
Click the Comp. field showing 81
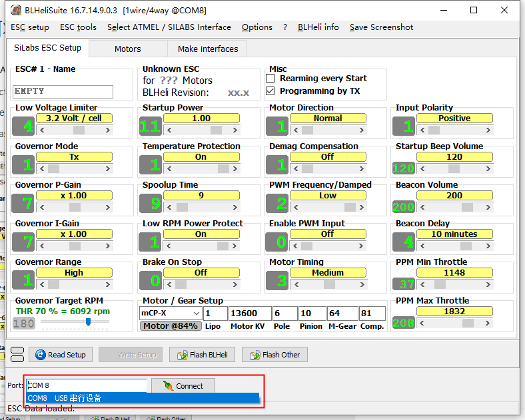pos(372,314)
